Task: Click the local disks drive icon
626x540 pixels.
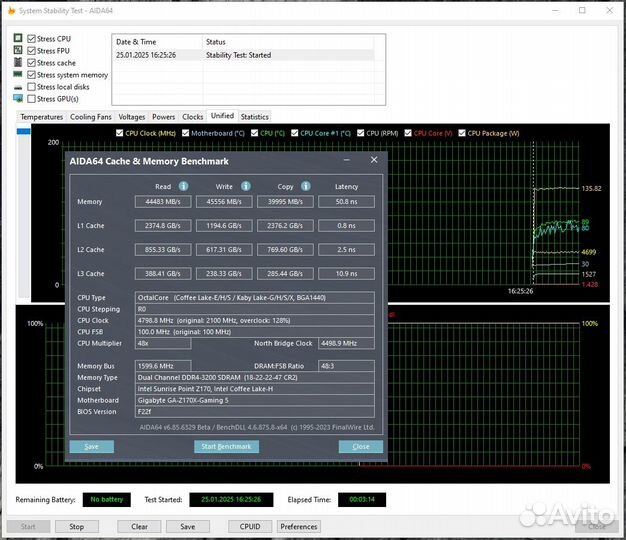Action: (x=18, y=87)
